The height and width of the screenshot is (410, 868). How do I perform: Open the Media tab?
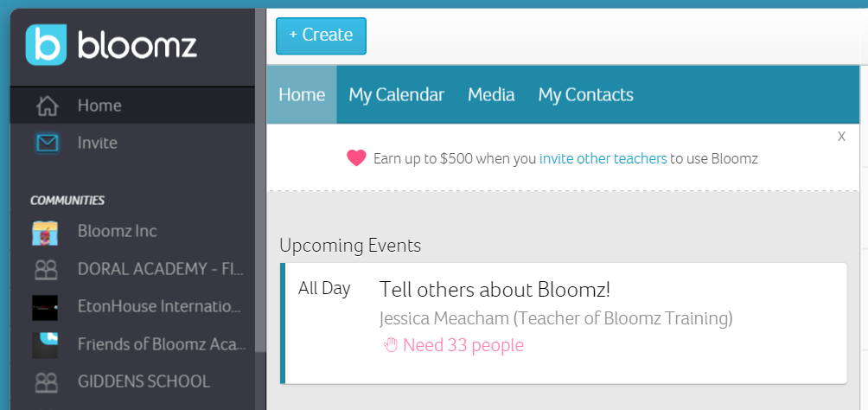(491, 95)
